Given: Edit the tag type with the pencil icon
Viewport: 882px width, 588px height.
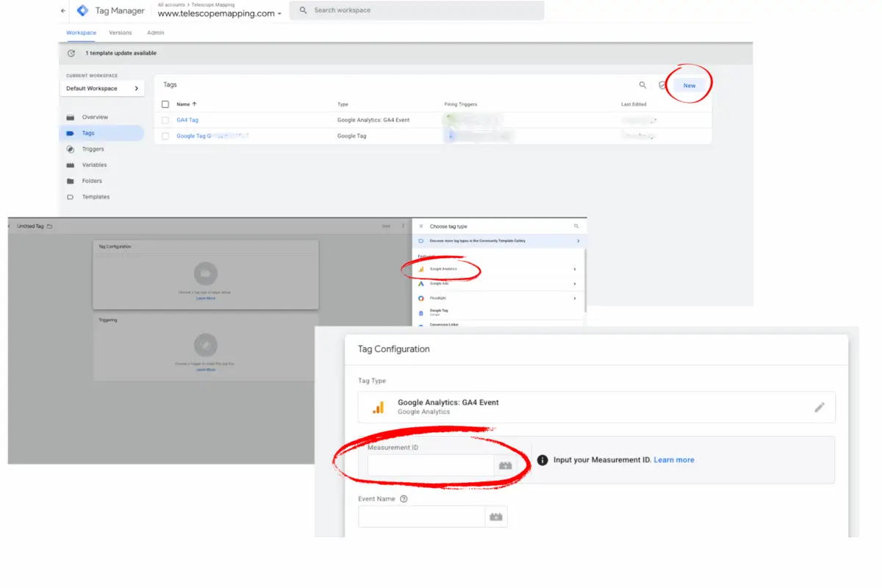Looking at the screenshot, I should (x=820, y=407).
